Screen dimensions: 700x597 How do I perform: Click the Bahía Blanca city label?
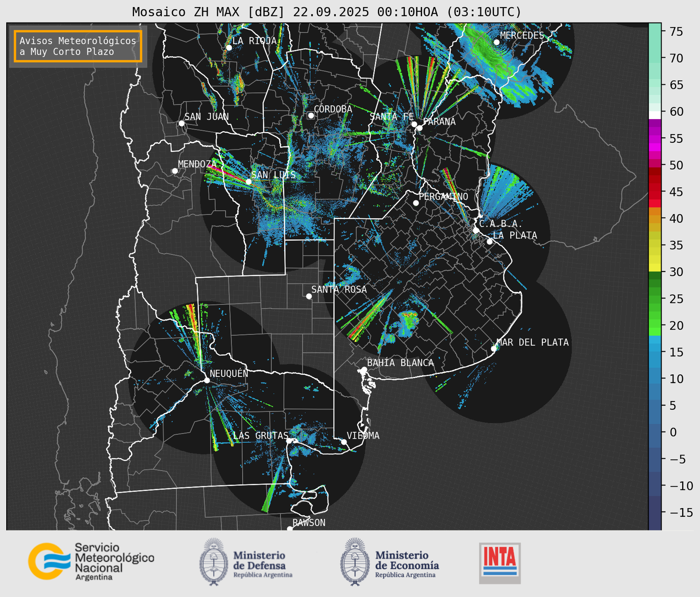pyautogui.click(x=400, y=363)
